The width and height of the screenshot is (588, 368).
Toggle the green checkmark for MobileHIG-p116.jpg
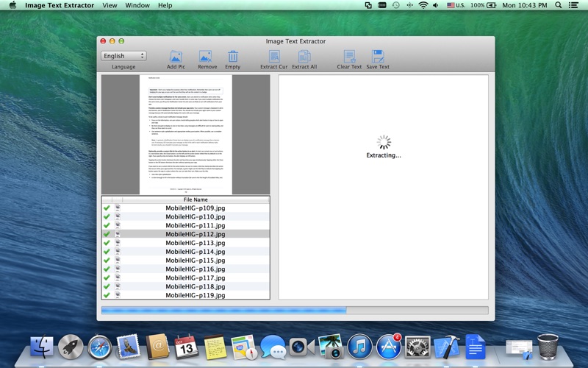107,269
